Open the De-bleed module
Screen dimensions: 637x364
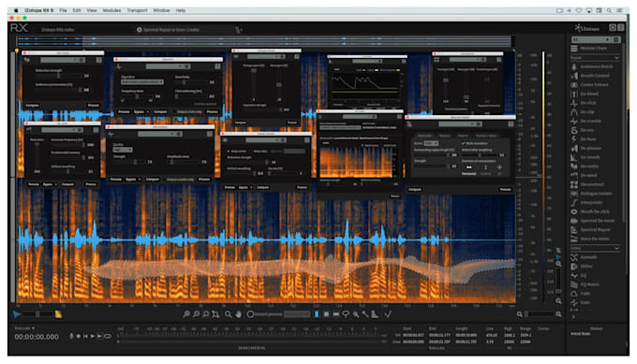click(x=585, y=94)
